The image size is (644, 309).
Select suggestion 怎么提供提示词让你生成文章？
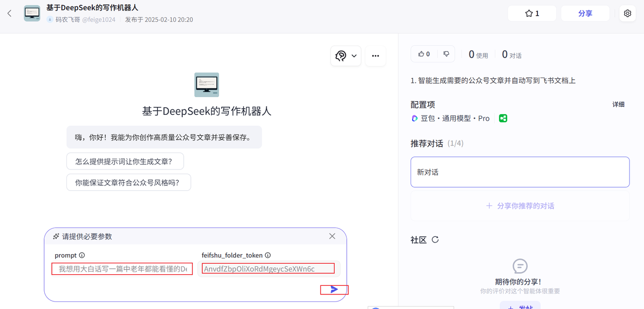click(125, 162)
